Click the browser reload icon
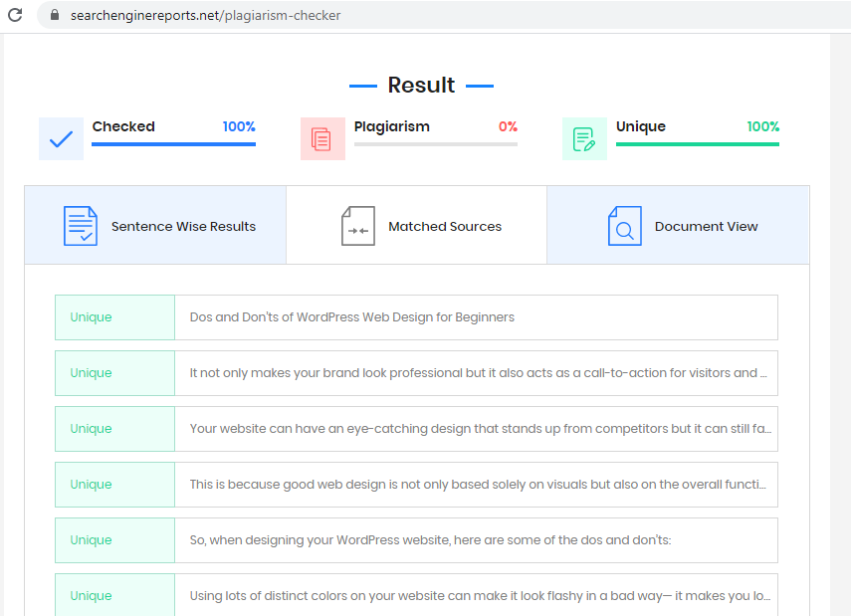This screenshot has height=616, width=851. tap(15, 15)
